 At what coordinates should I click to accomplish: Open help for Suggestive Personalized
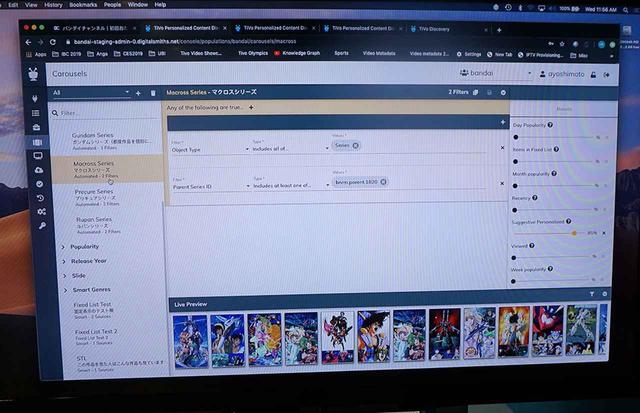(x=569, y=221)
